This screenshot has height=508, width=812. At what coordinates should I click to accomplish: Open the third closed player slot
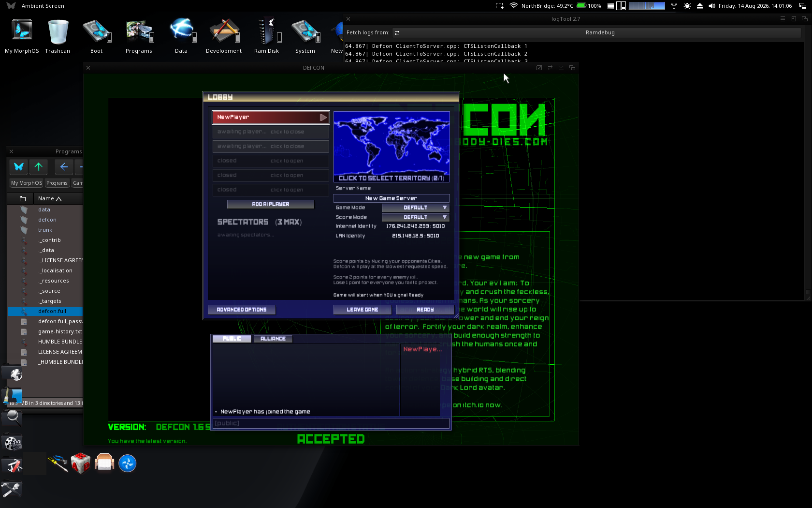271,190
